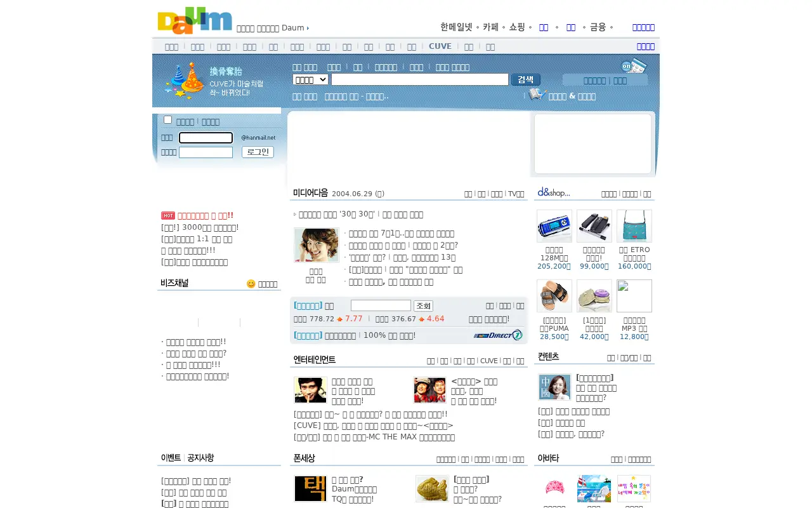
Task: Click the main search input field
Action: click(x=420, y=79)
